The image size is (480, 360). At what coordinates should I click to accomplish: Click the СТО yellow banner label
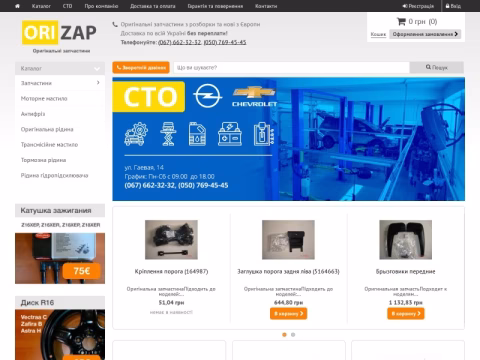tap(149, 97)
